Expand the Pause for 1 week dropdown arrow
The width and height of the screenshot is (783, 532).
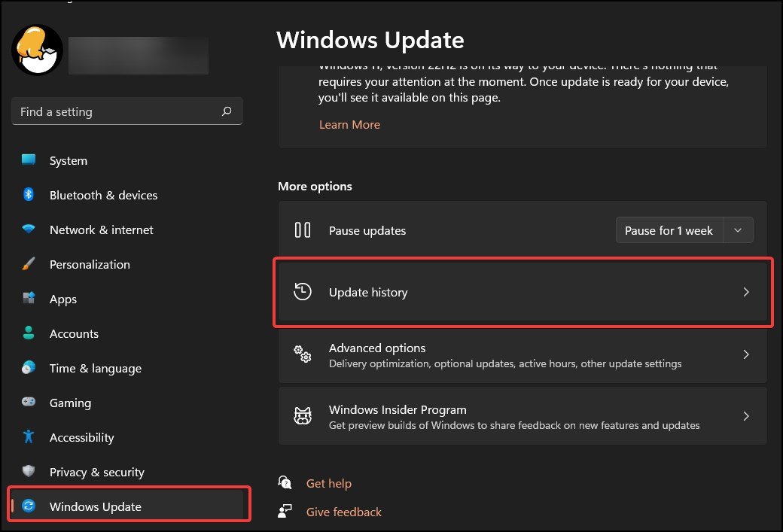click(x=738, y=230)
